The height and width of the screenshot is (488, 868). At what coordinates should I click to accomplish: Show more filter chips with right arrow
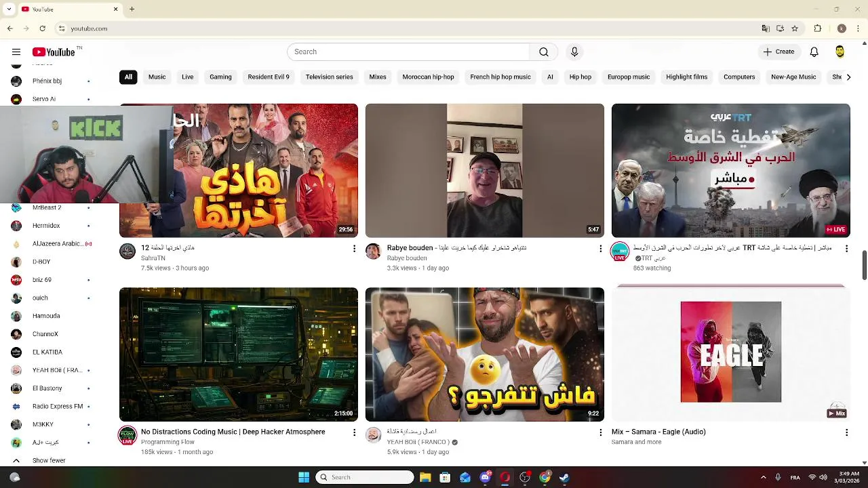pos(848,77)
